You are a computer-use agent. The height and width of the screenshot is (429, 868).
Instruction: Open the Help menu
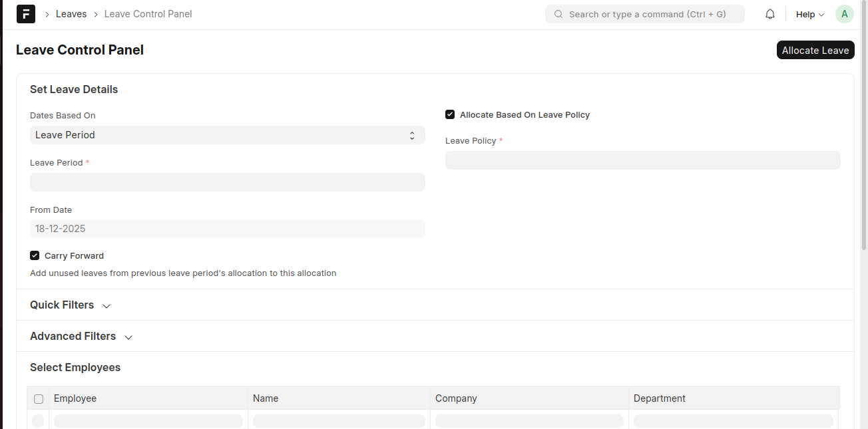(809, 14)
